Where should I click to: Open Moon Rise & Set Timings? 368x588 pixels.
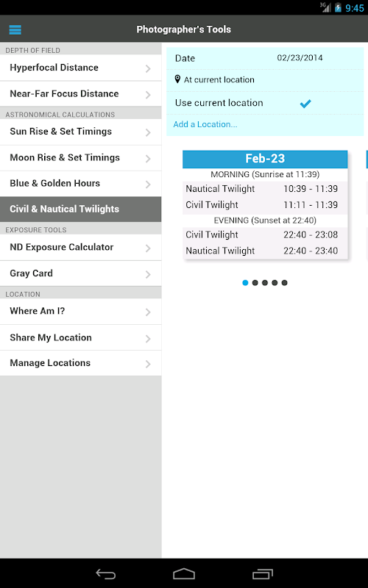(x=81, y=158)
